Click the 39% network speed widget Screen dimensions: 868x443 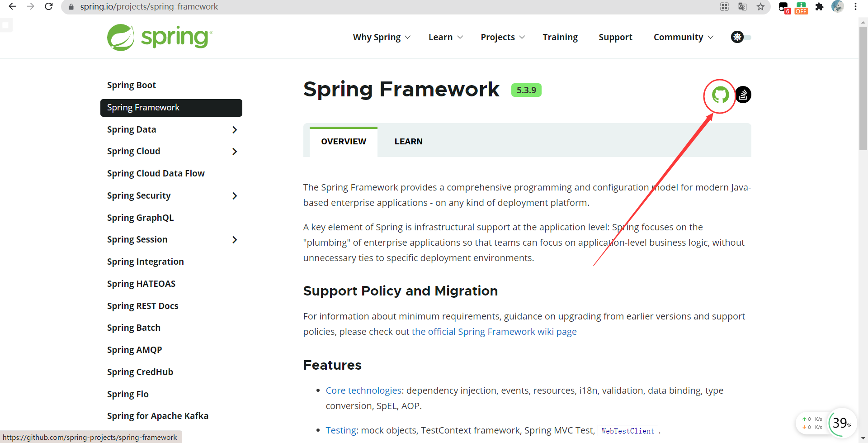tap(842, 423)
